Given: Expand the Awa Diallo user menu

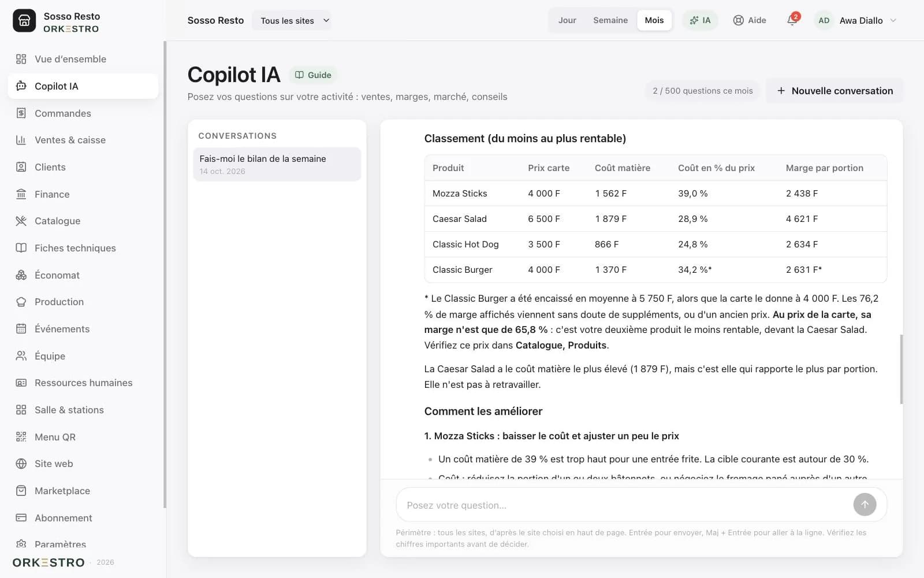Looking at the screenshot, I should point(856,20).
